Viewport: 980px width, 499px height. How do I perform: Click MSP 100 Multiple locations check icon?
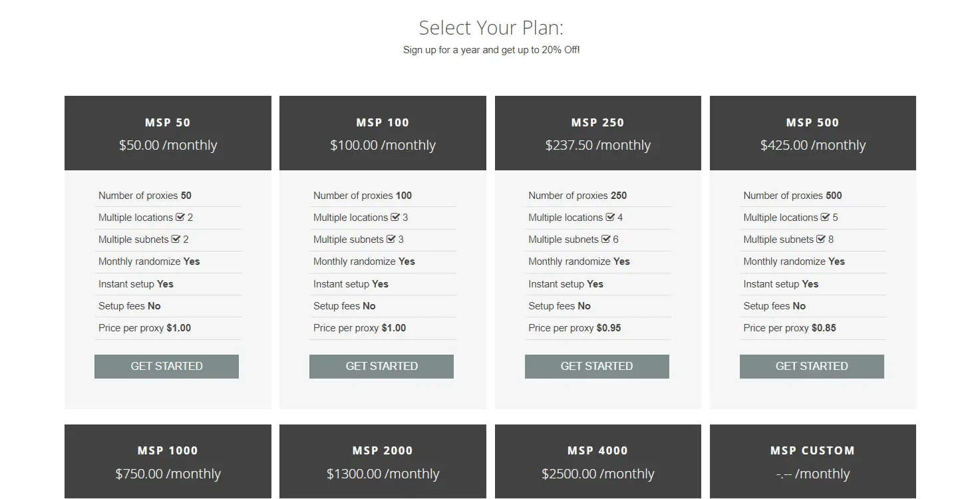coord(395,218)
